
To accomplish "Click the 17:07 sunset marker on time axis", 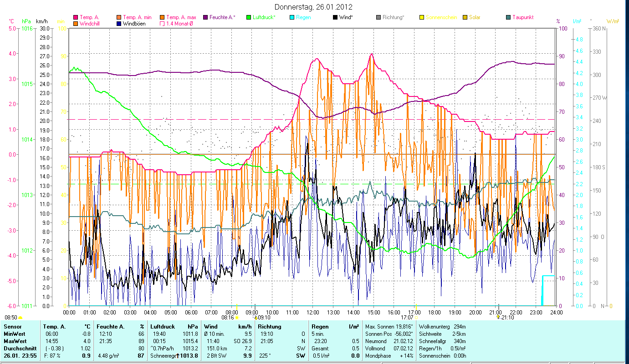I will tap(408, 317).
